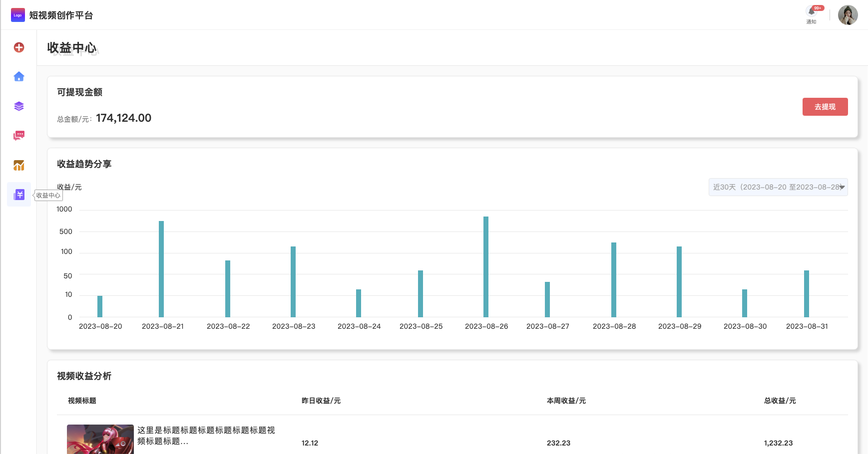Click the 99+ notification badge
868x454 pixels.
pos(818,8)
